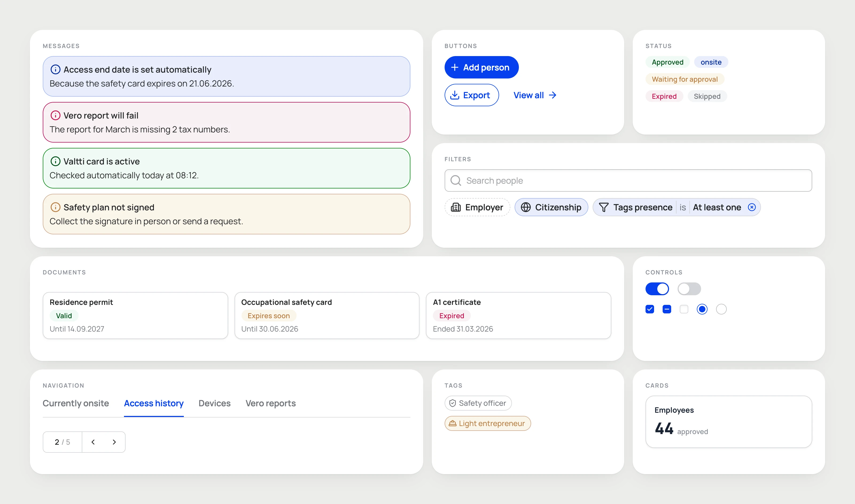
Task: Click the globe icon in Citizenship filter
Action: (526, 207)
